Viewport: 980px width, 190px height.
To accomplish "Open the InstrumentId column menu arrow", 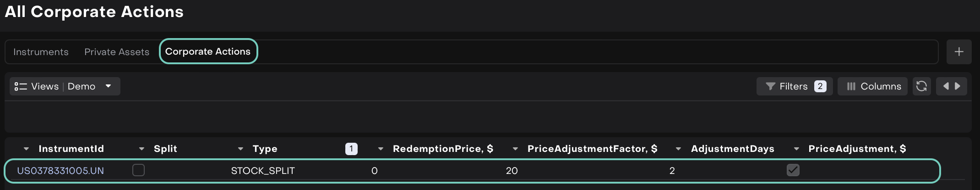I will pos(26,149).
